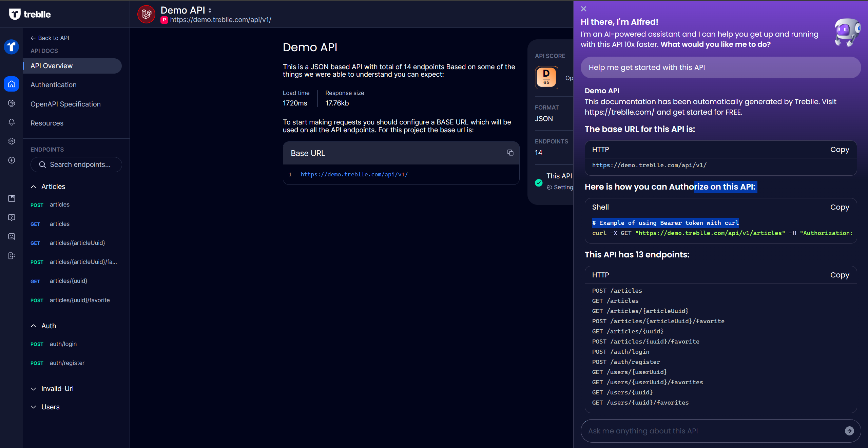Click the D 65 API score badge
The image size is (868, 448).
[546, 77]
